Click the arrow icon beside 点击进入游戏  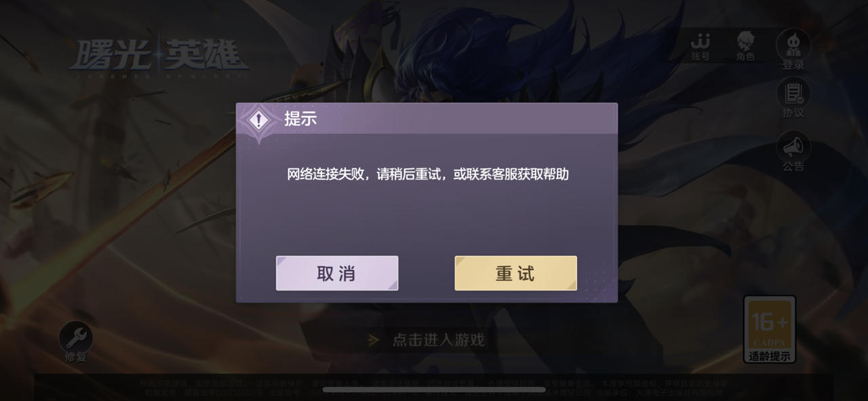(x=373, y=340)
